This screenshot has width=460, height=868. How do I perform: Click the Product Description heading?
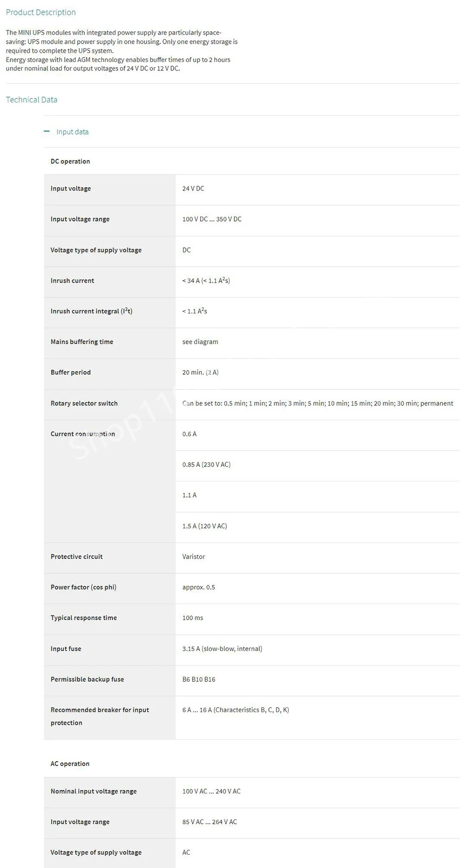[x=41, y=12]
